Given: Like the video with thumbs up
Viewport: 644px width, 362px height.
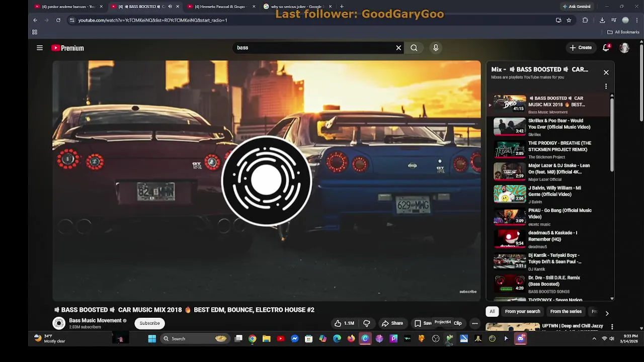Looking at the screenshot, I should (345, 323).
